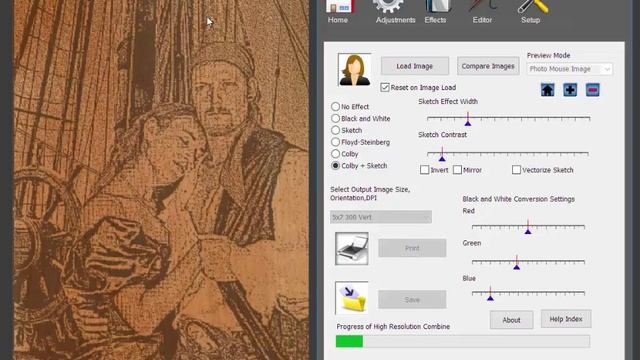The width and height of the screenshot is (640, 360).
Task: Open the Setup tools icon
Action: pos(532,6)
